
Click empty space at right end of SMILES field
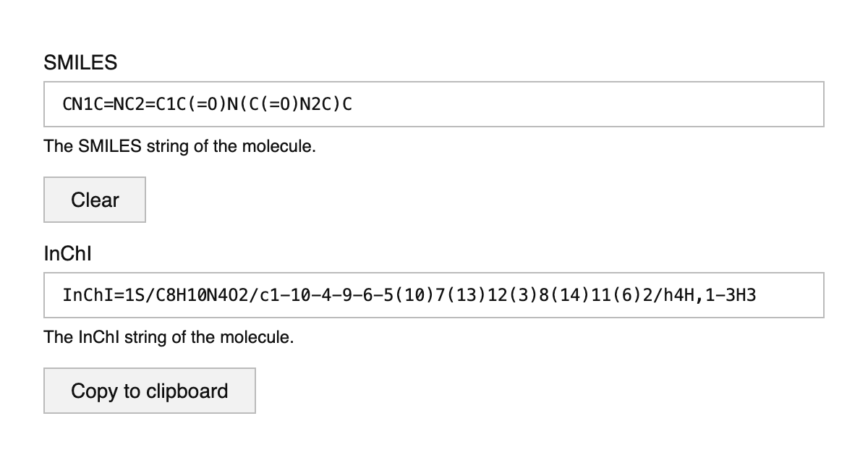pyautogui.click(x=651, y=105)
